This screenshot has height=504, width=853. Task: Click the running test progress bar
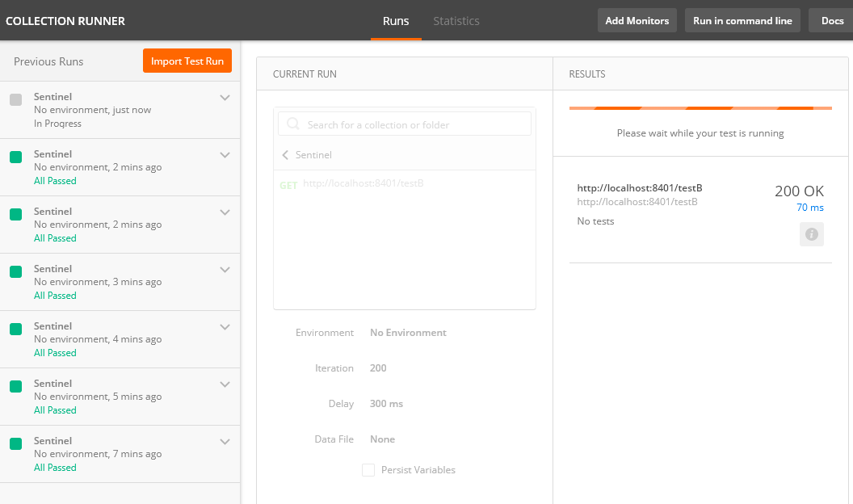(x=700, y=108)
